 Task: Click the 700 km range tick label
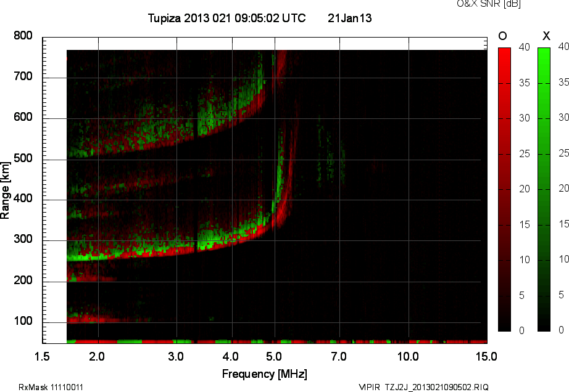[x=23, y=76]
